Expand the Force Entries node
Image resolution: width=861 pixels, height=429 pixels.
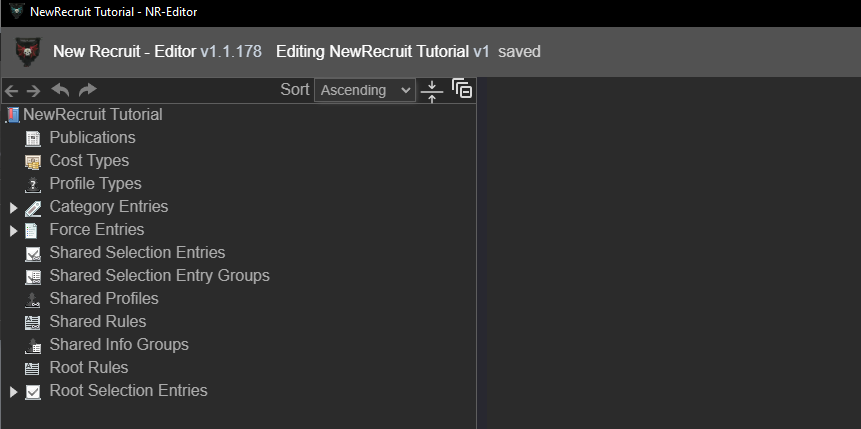pos(14,231)
